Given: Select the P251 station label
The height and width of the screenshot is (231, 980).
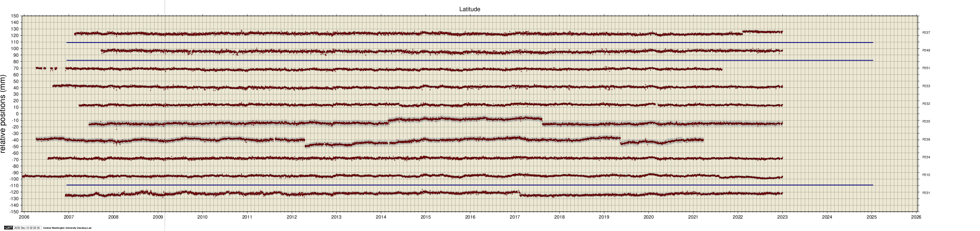Looking at the screenshot, I should click(926, 68).
